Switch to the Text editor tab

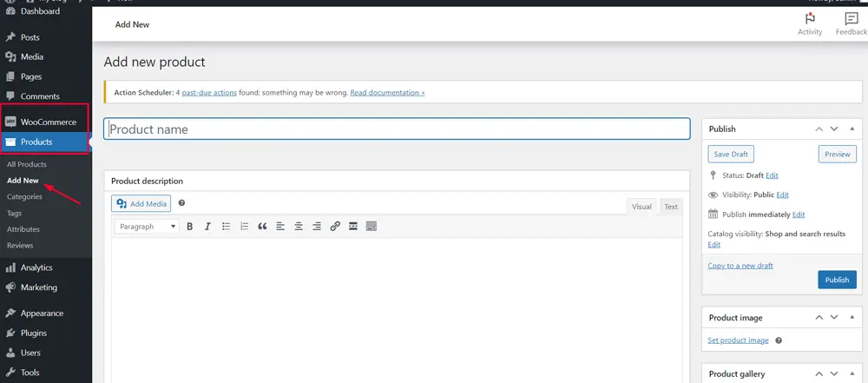(x=671, y=206)
